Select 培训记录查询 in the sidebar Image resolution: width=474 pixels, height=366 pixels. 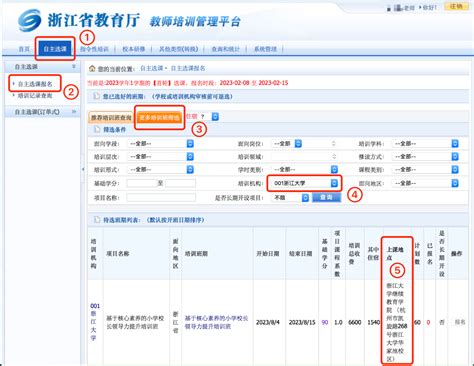coord(35,96)
